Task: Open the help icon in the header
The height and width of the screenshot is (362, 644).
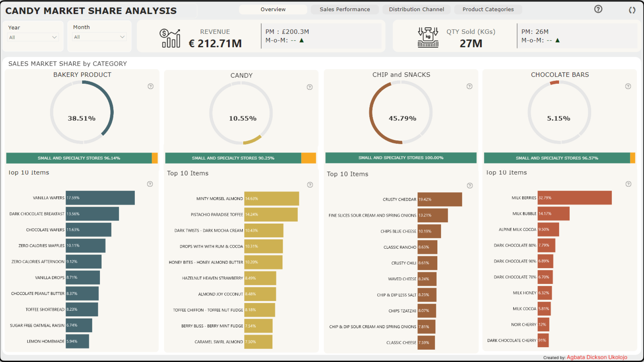Action: [598, 9]
